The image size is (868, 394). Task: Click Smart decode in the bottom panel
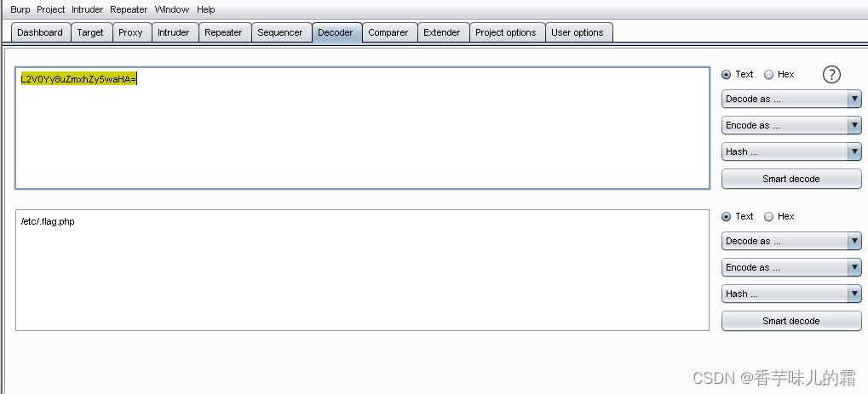pyautogui.click(x=791, y=321)
